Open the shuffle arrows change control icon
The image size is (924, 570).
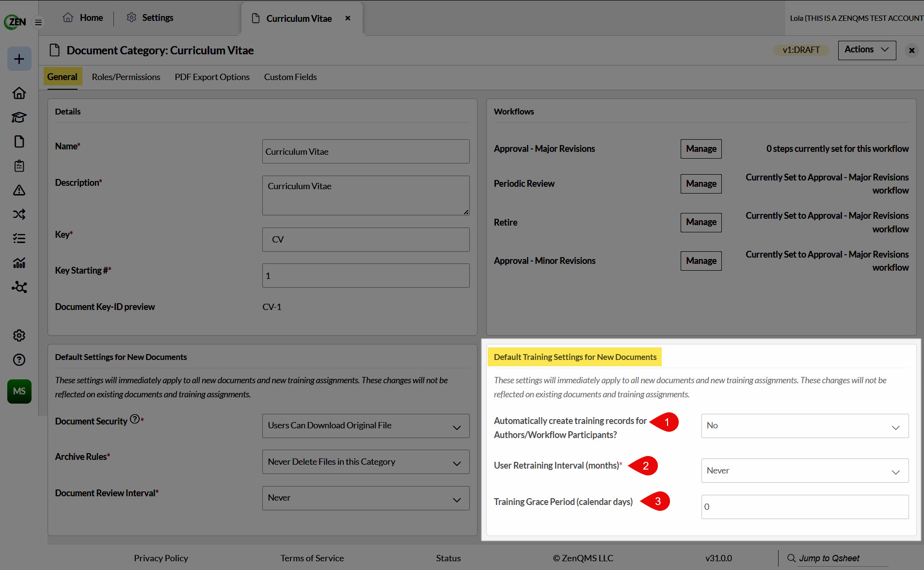(x=19, y=214)
